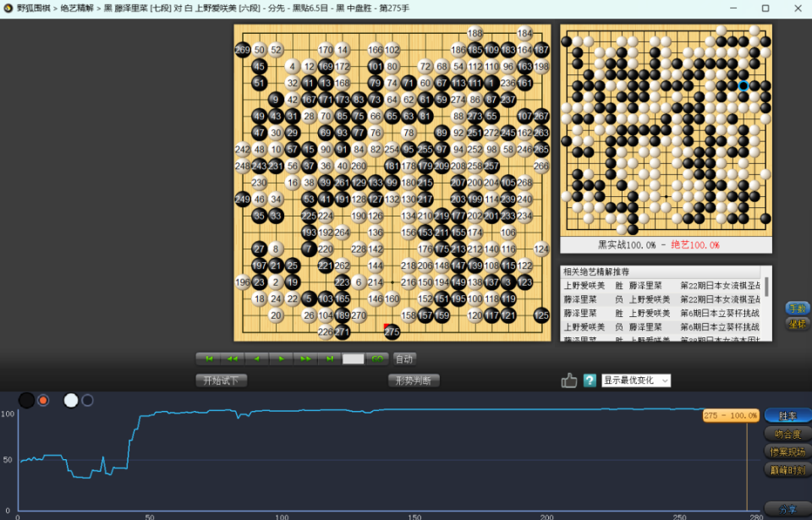This screenshot has width=812, height=520.
Task: Click black stone 125 in lower-right corner
Action: point(541,315)
